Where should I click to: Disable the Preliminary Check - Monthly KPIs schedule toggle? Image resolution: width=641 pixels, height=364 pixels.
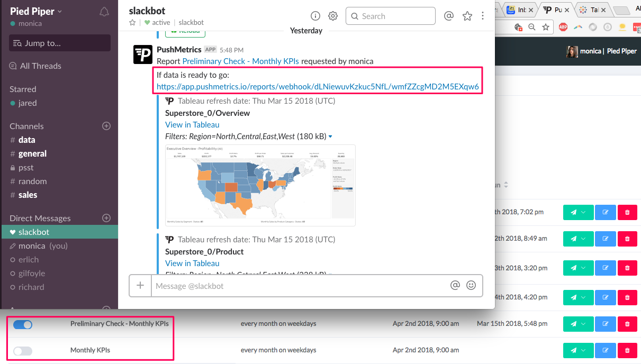click(x=23, y=324)
